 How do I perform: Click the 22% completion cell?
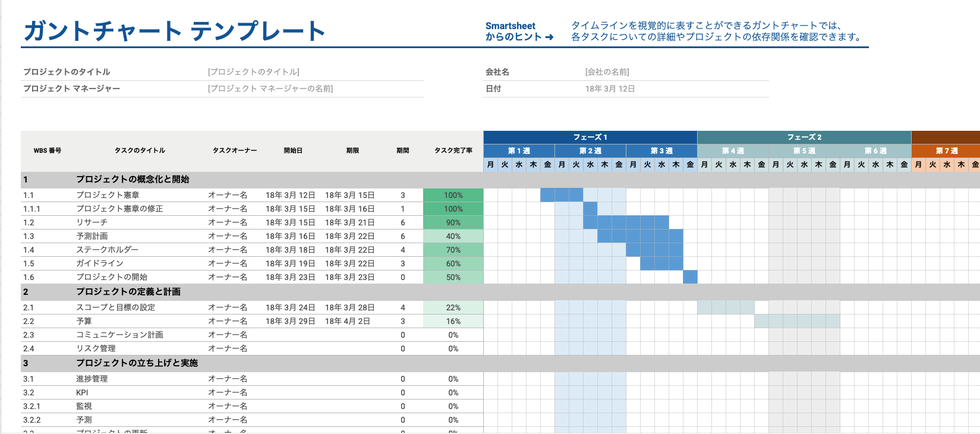click(x=453, y=307)
